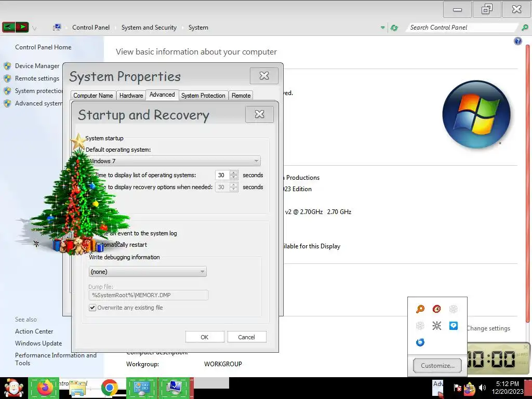Click the green Back arrow
532x399 pixels.
(x=8, y=27)
